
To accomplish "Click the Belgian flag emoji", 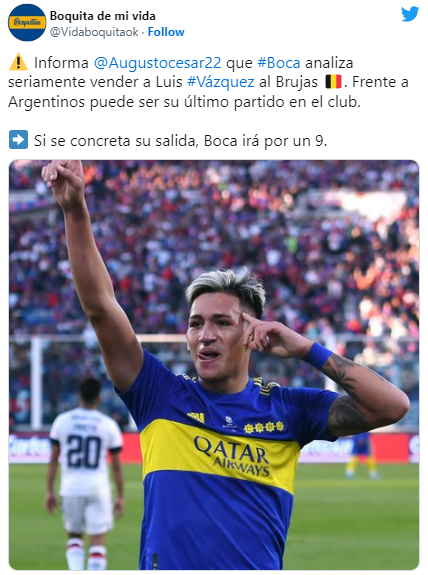I will 333,82.
